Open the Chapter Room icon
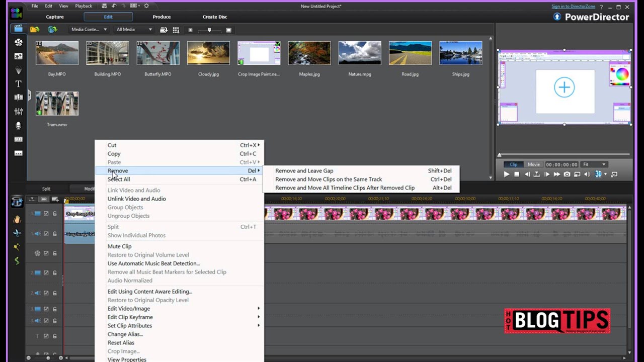The width and height of the screenshot is (644, 362). click(19, 139)
